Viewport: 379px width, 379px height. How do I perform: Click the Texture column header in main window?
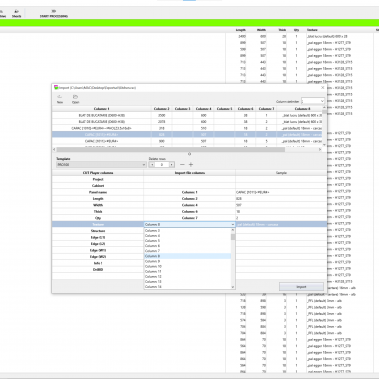pos(312,30)
